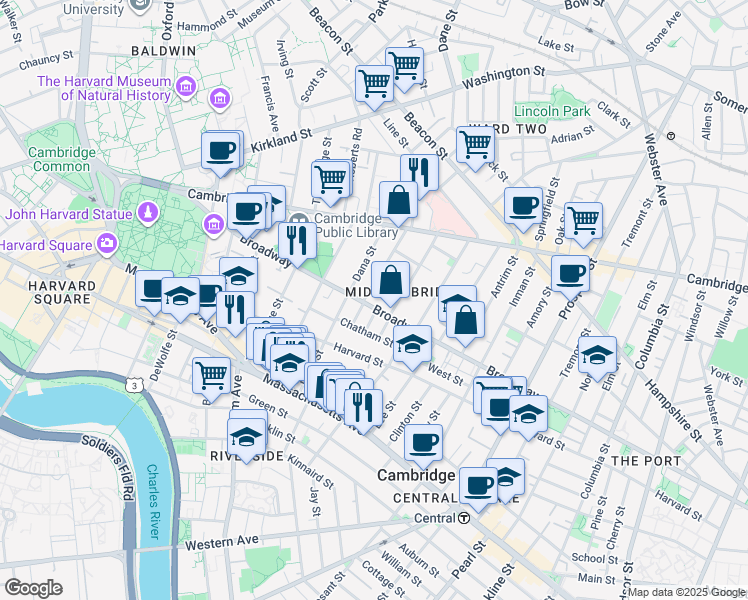748x600 pixels.
Task: Open the Harvard Museum of Natural History icon
Action: [x=184, y=89]
